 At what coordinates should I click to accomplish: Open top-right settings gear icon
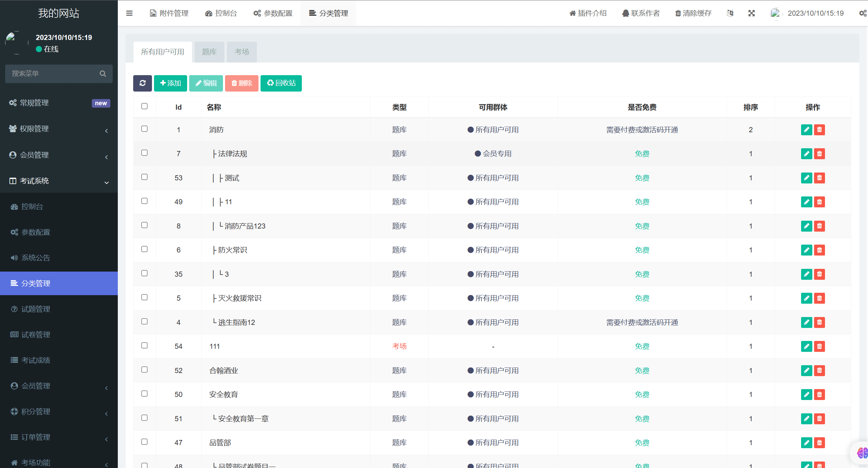(x=863, y=13)
